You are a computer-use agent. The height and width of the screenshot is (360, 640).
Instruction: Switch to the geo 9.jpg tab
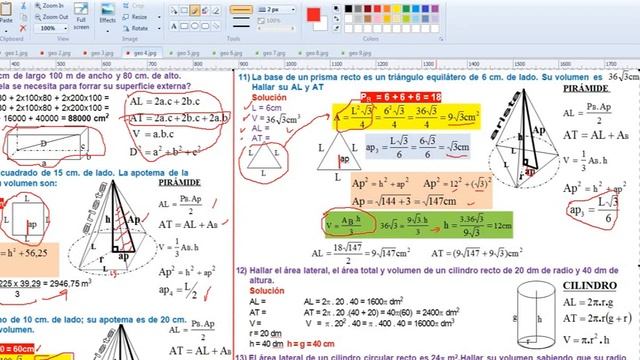356,53
